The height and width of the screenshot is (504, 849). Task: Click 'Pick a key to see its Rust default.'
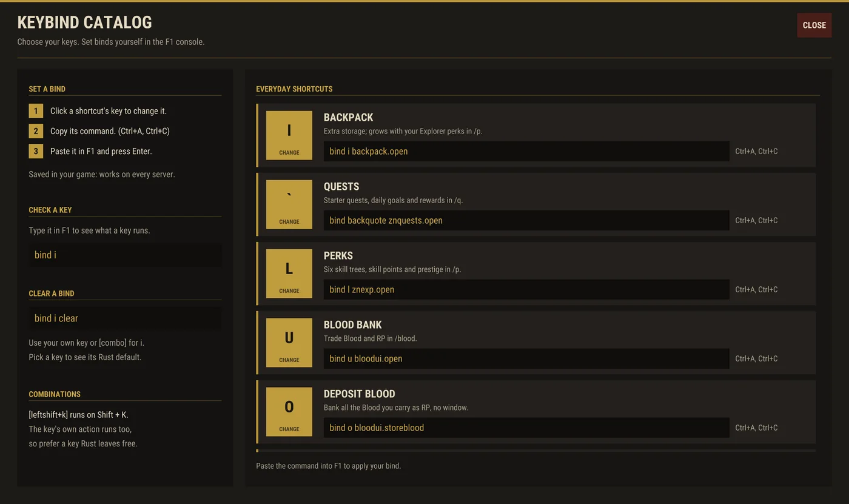[x=85, y=357]
